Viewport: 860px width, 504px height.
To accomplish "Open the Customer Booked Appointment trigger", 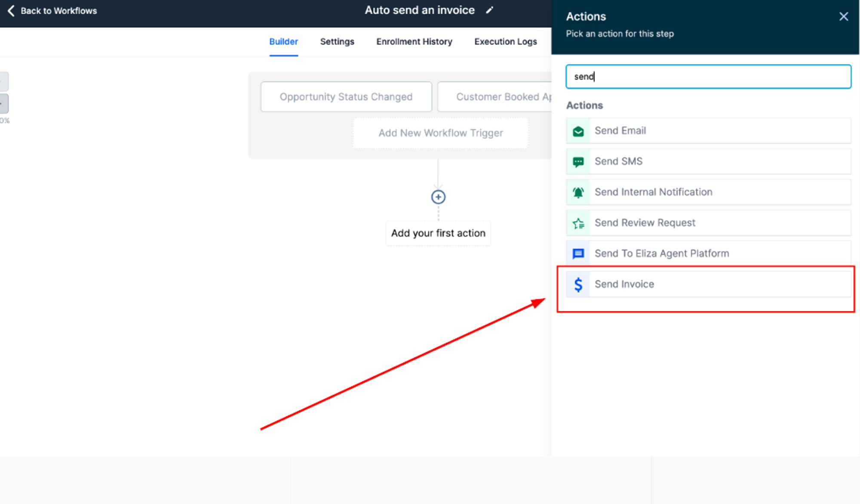I will tap(495, 97).
